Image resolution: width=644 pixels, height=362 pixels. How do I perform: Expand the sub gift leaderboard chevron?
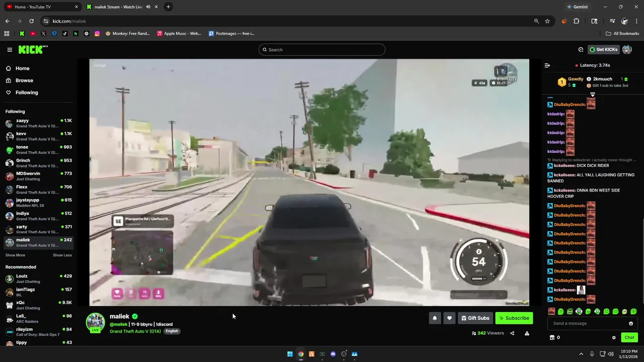[x=593, y=95]
